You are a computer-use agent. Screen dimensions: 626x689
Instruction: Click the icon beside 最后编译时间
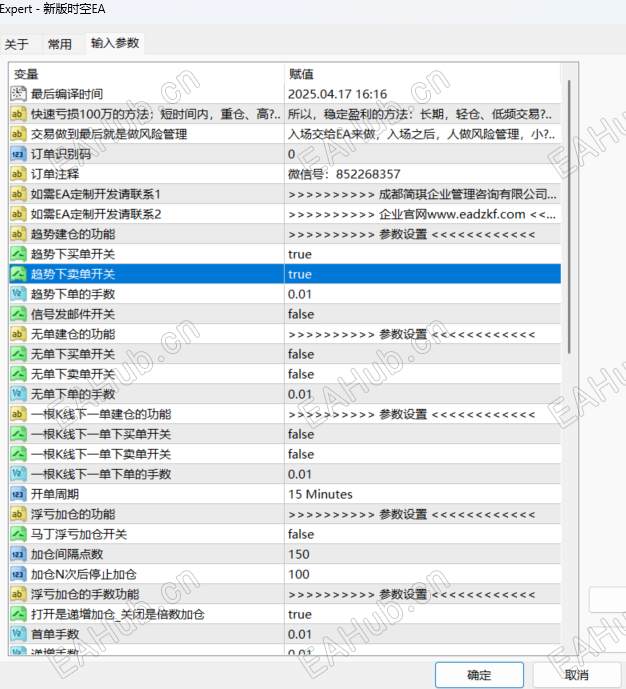pyautogui.click(x=18, y=94)
